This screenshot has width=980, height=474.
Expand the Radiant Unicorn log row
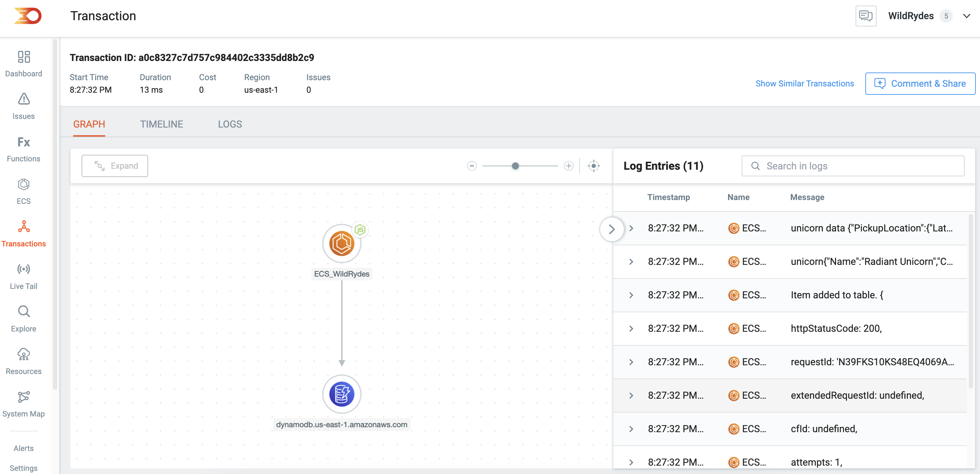631,262
